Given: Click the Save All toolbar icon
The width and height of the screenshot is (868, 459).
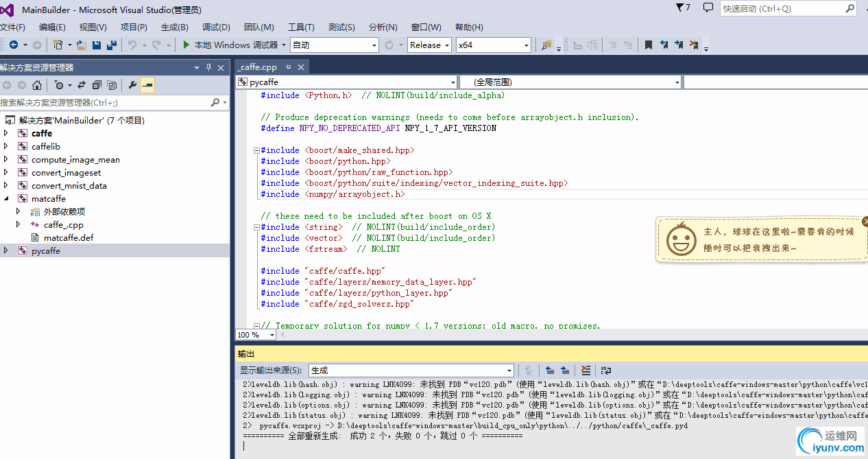Looking at the screenshot, I should (110, 45).
